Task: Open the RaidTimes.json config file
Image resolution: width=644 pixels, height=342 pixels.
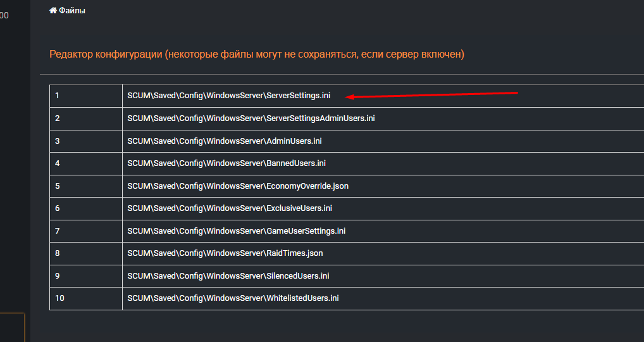Action: (x=225, y=253)
